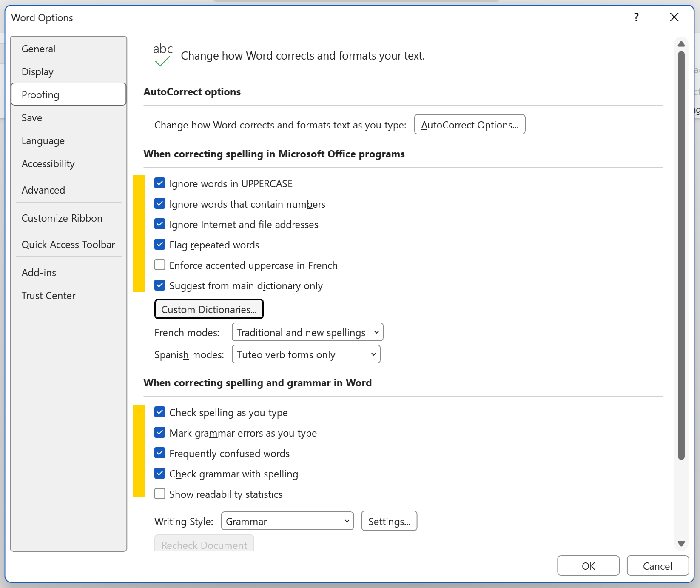This screenshot has width=700, height=588.
Task: Open the Language options category
Action: pos(68,141)
